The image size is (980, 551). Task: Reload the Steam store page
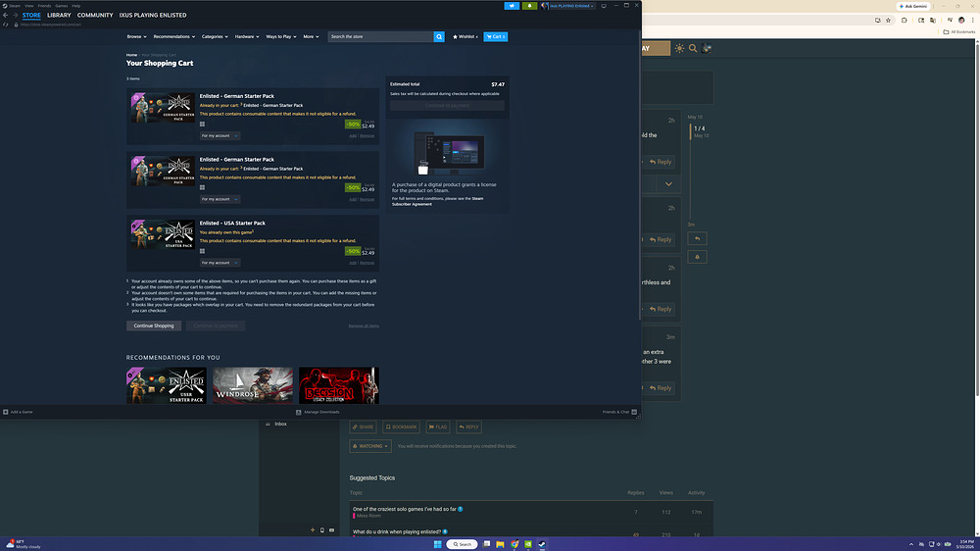tap(6, 25)
